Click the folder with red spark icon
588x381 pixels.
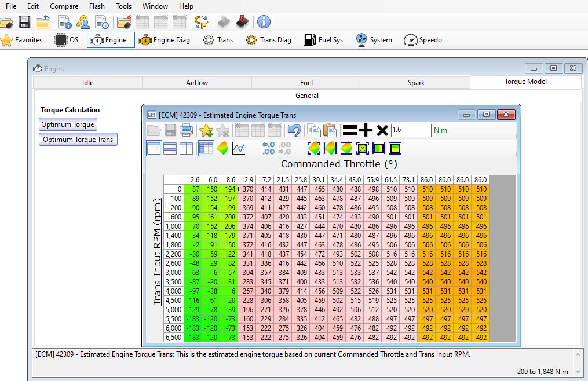tap(124, 22)
